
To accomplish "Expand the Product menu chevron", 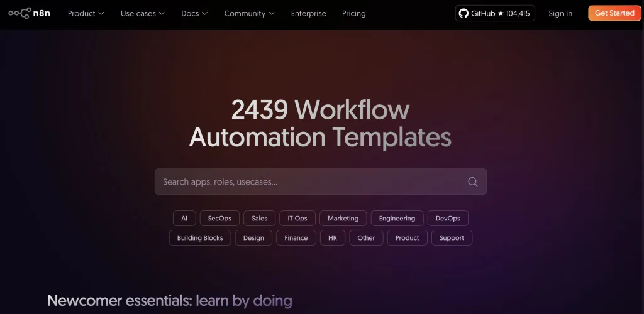I will pos(101,14).
